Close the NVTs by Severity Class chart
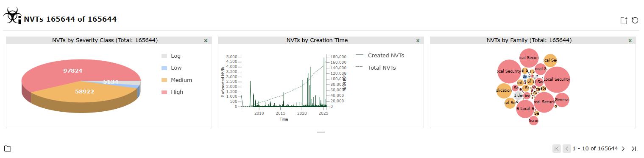Image resolution: width=644 pixels, height=158 pixels. coord(206,40)
